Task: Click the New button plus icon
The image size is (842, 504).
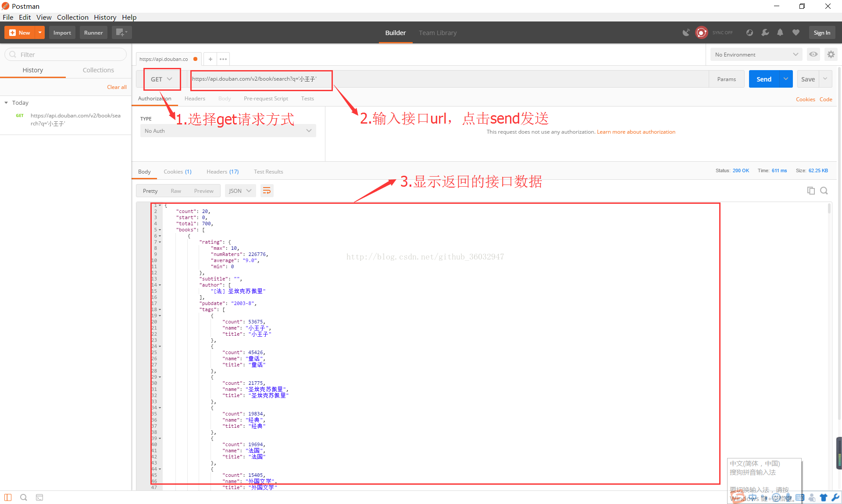Action: 12,33
